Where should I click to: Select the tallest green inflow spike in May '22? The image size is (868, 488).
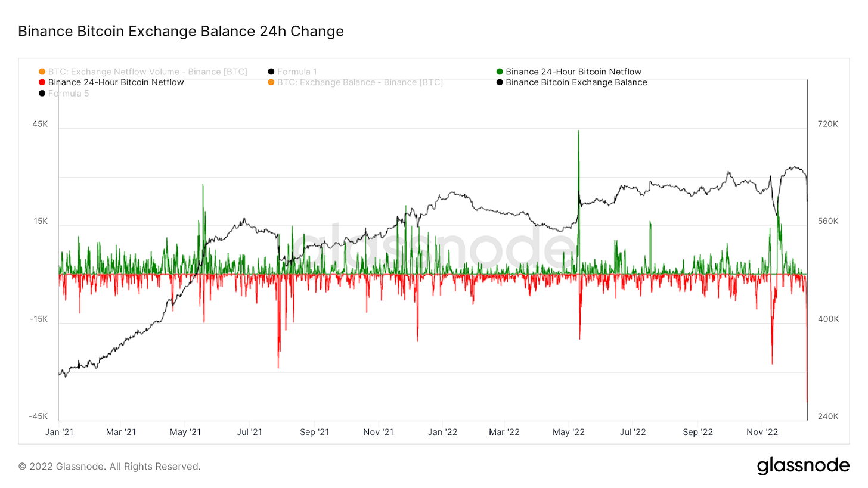(579, 203)
